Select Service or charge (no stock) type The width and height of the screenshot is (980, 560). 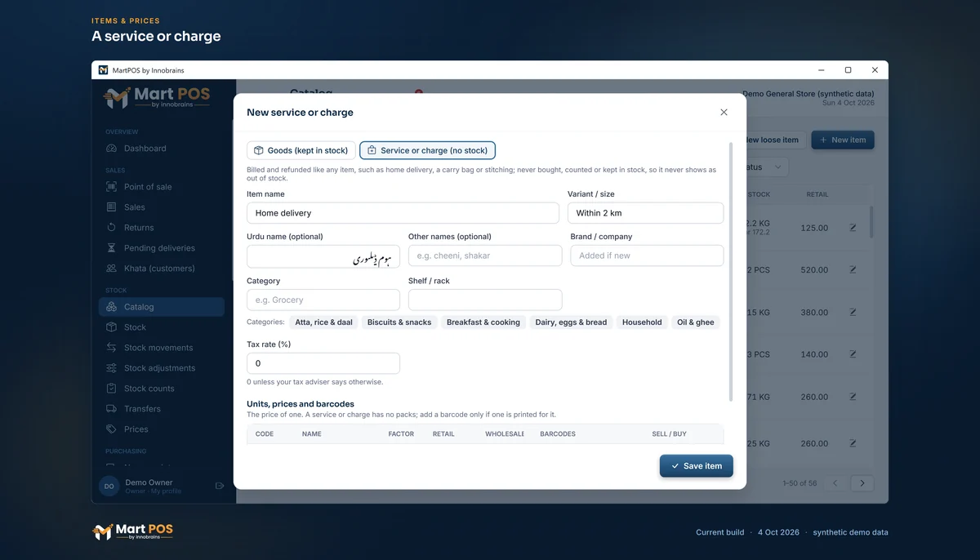coord(427,150)
